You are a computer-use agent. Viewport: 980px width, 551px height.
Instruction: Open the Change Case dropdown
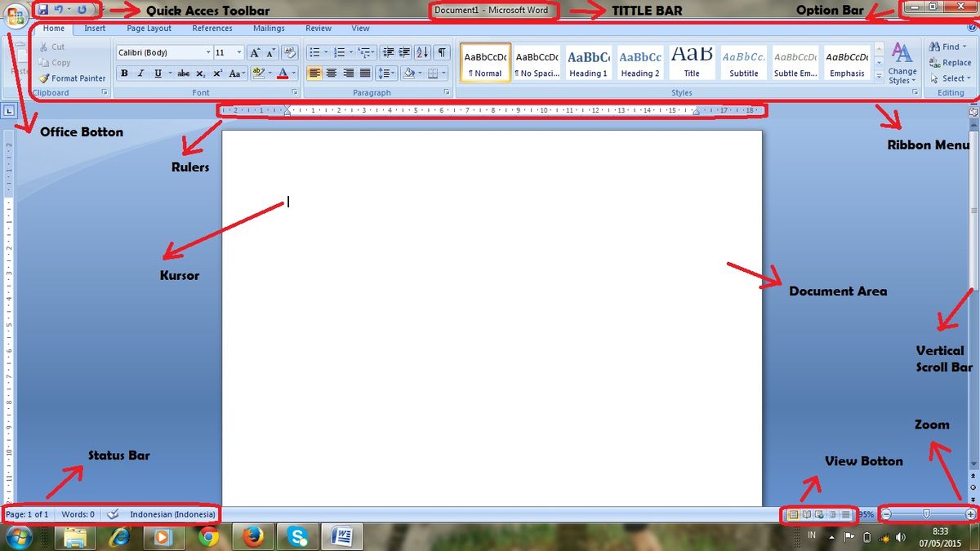(x=237, y=73)
